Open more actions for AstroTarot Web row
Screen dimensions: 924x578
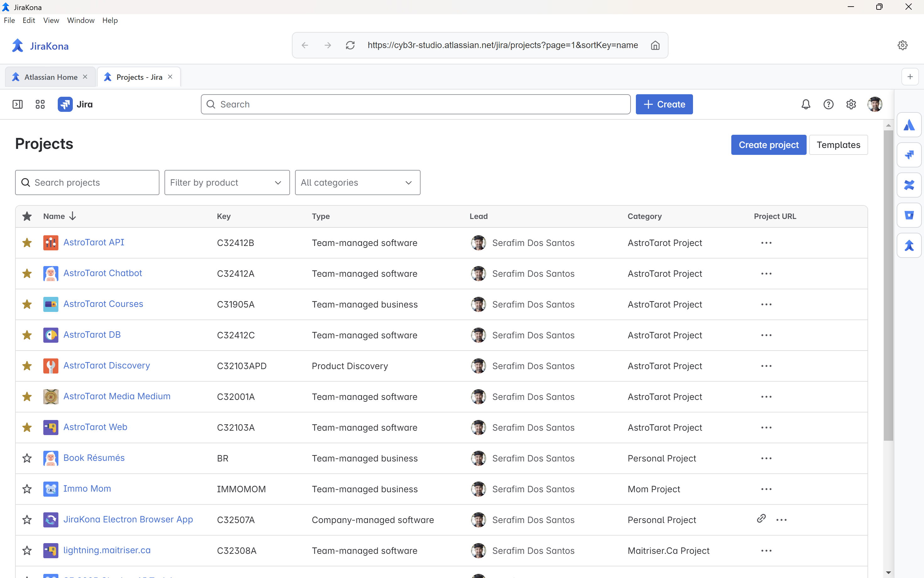tap(766, 428)
